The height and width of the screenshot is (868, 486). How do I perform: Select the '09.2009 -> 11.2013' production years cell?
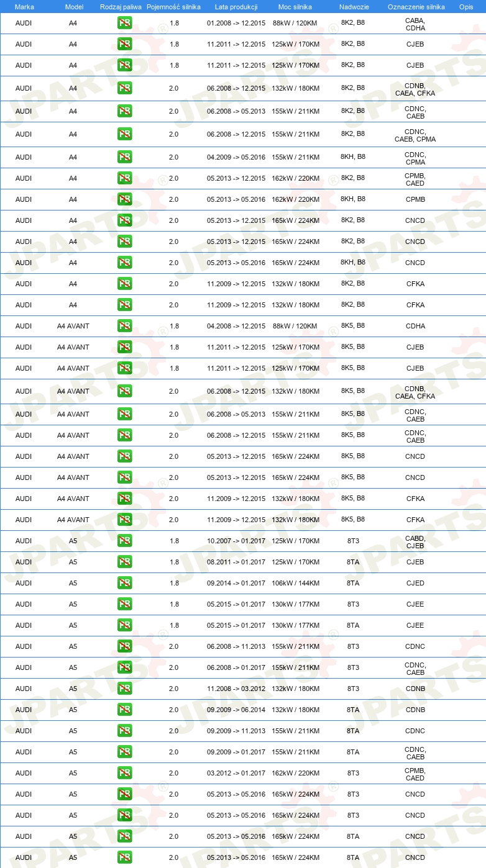[x=236, y=731]
